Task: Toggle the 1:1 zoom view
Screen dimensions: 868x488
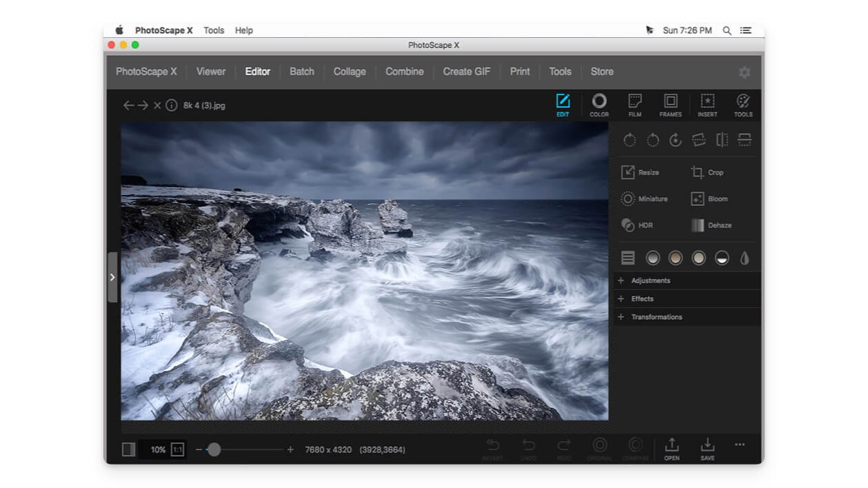Action: 177,449
